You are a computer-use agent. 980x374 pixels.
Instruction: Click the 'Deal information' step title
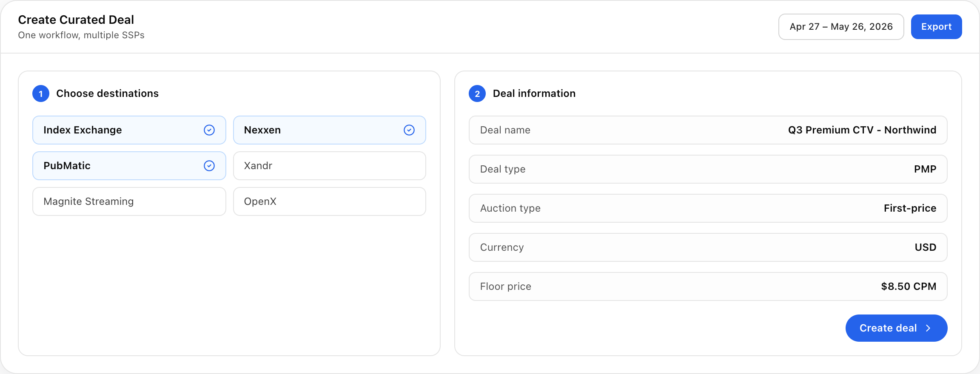(534, 93)
